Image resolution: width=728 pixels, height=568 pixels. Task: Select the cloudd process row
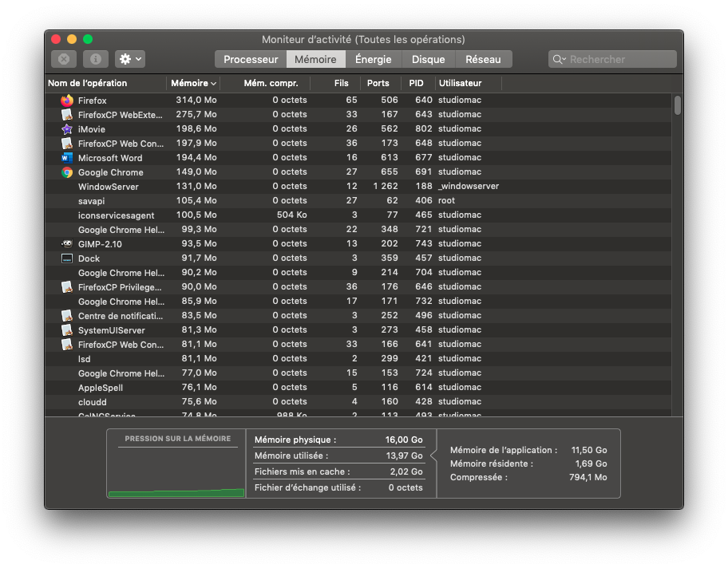click(358, 402)
